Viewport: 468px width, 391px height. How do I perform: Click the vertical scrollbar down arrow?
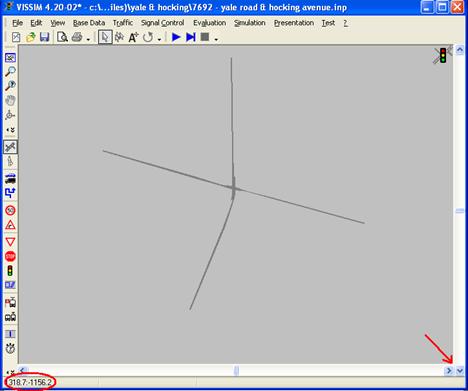[x=460, y=370]
